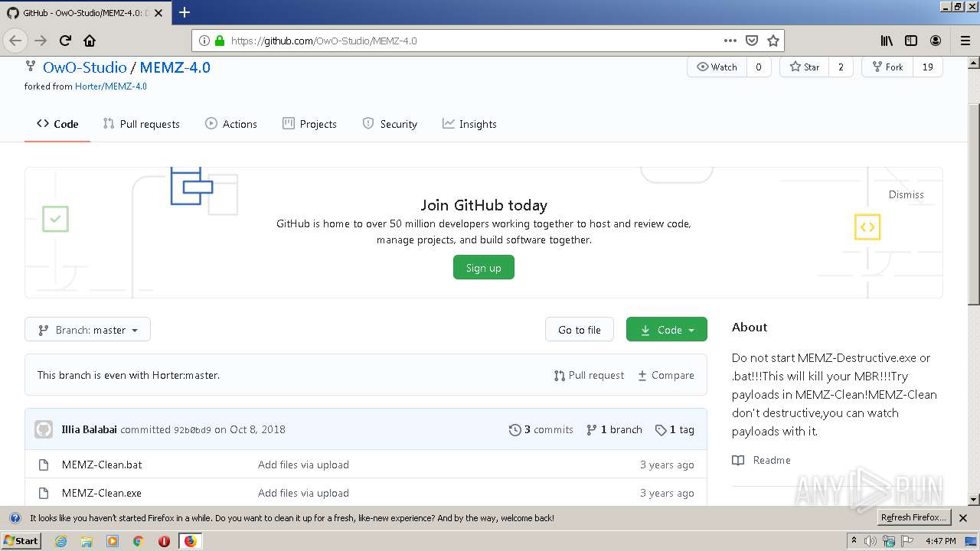This screenshot has width=980, height=551.
Task: Open the Pull requests tab
Action: (142, 124)
